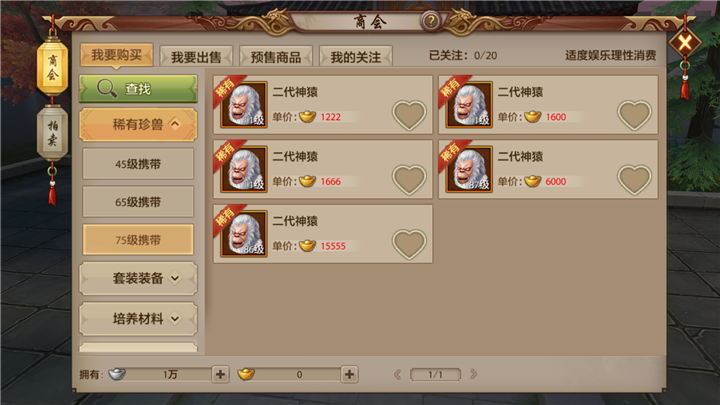Favorite the 二代神猿 listing priced 1600

[x=635, y=115]
